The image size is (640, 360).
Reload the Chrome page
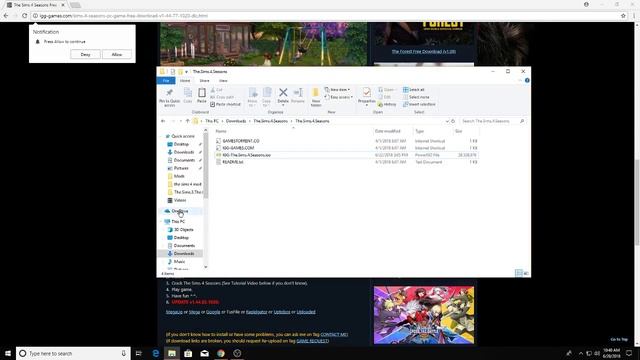coord(24,16)
